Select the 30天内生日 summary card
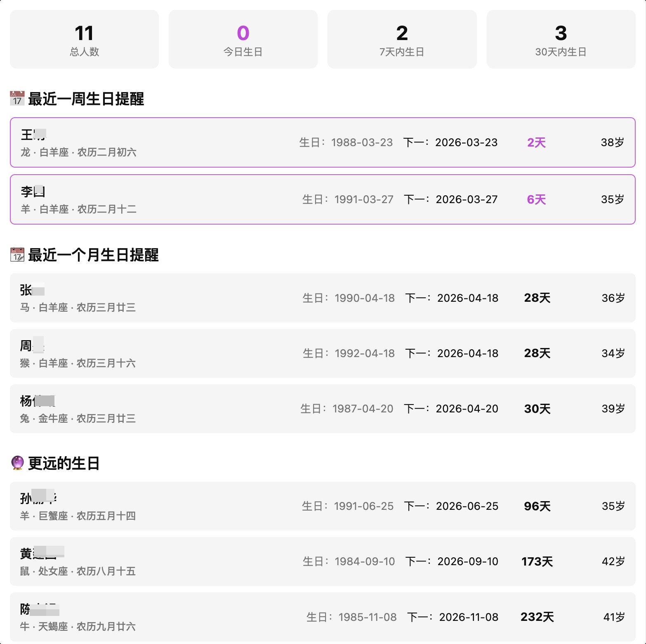Screen dimensions: 646x644 [x=561, y=40]
